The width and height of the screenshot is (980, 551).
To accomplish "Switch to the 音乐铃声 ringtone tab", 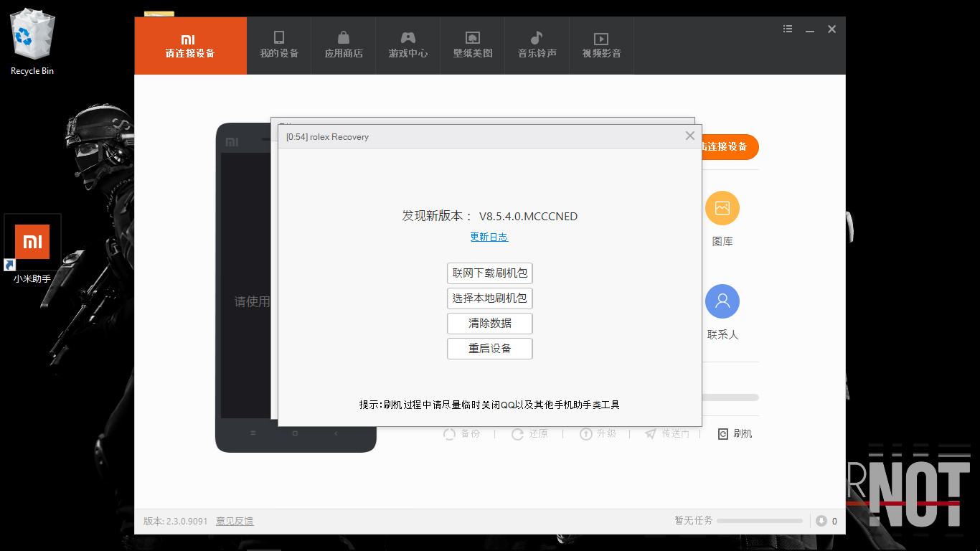I will [x=537, y=45].
